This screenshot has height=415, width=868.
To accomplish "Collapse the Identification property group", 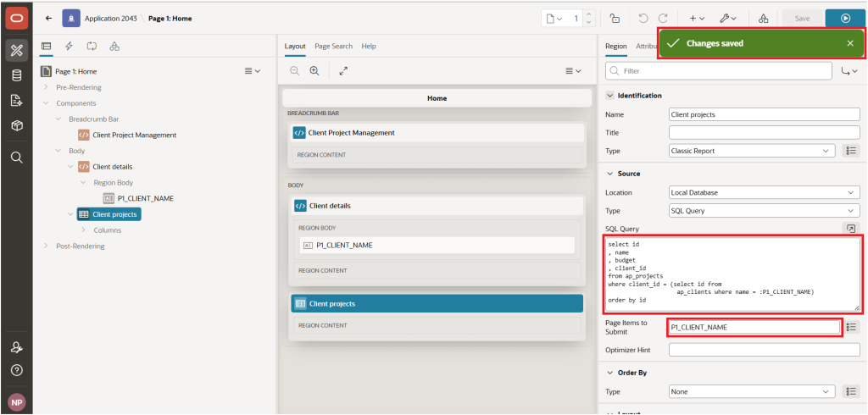I will (x=610, y=96).
